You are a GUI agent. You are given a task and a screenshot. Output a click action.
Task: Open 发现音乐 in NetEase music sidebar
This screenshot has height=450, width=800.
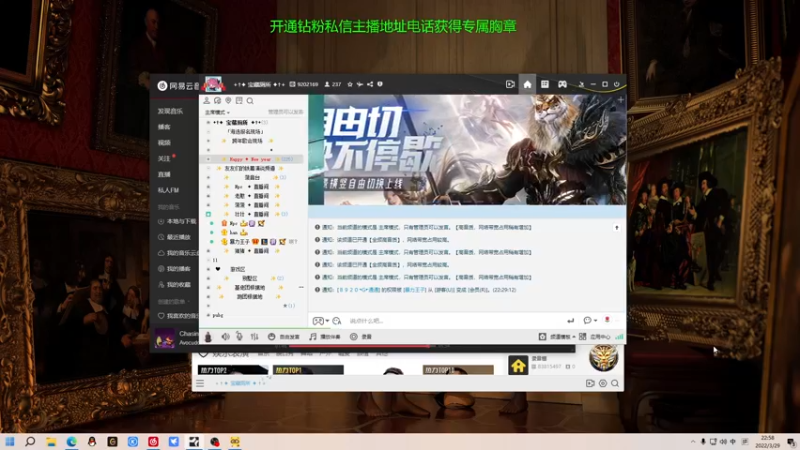[x=170, y=111]
